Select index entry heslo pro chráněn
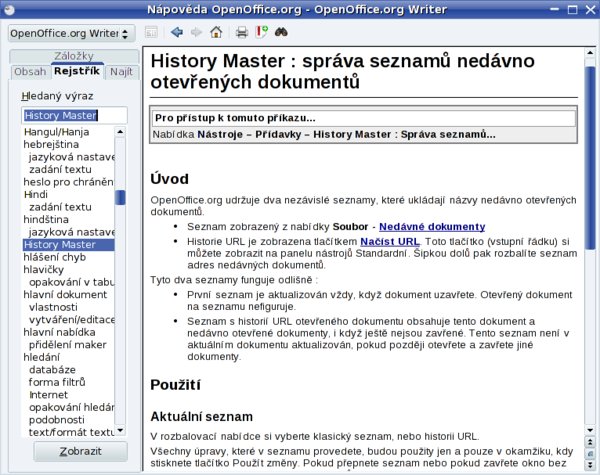The image size is (600, 475). (x=68, y=182)
